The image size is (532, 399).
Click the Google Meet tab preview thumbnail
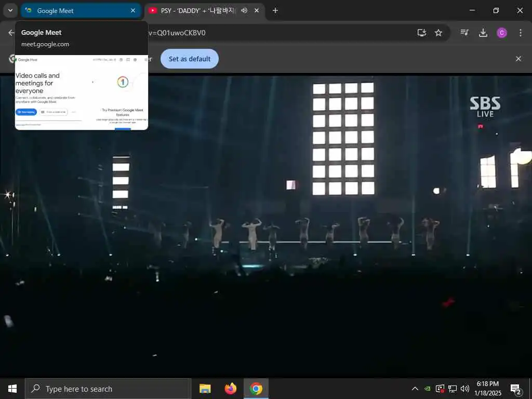click(x=82, y=92)
